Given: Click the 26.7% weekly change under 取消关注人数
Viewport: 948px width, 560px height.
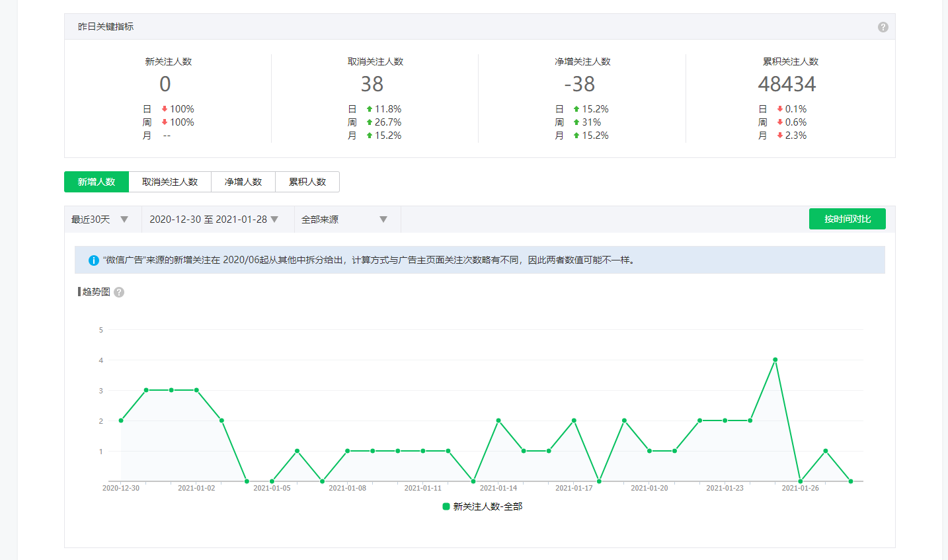Looking at the screenshot, I should point(388,122).
